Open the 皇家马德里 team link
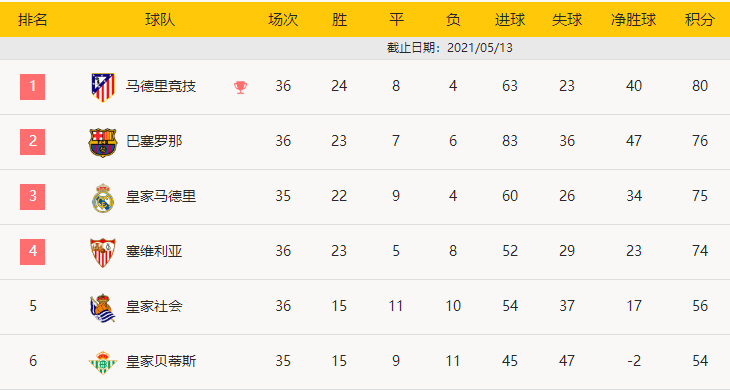Image resolution: width=730 pixels, height=390 pixels. pyautogui.click(x=161, y=196)
